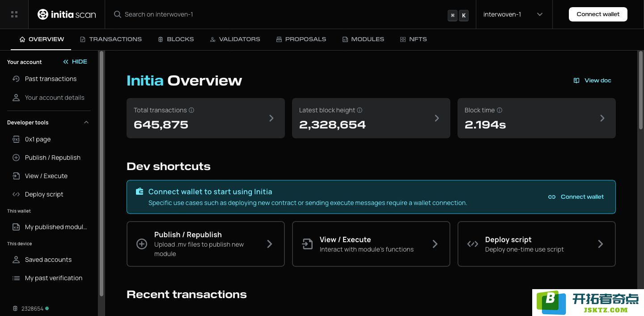
Task: Open the Validators tab
Action: click(x=235, y=39)
